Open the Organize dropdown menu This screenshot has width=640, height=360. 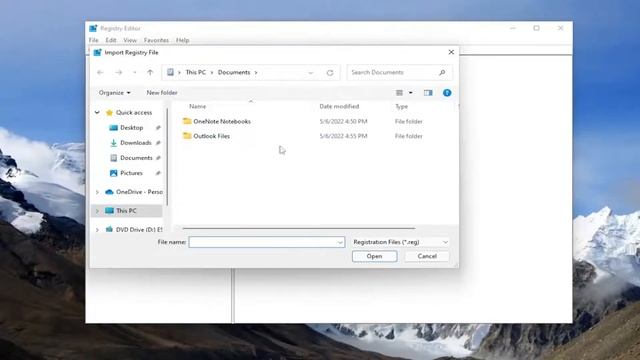point(114,93)
